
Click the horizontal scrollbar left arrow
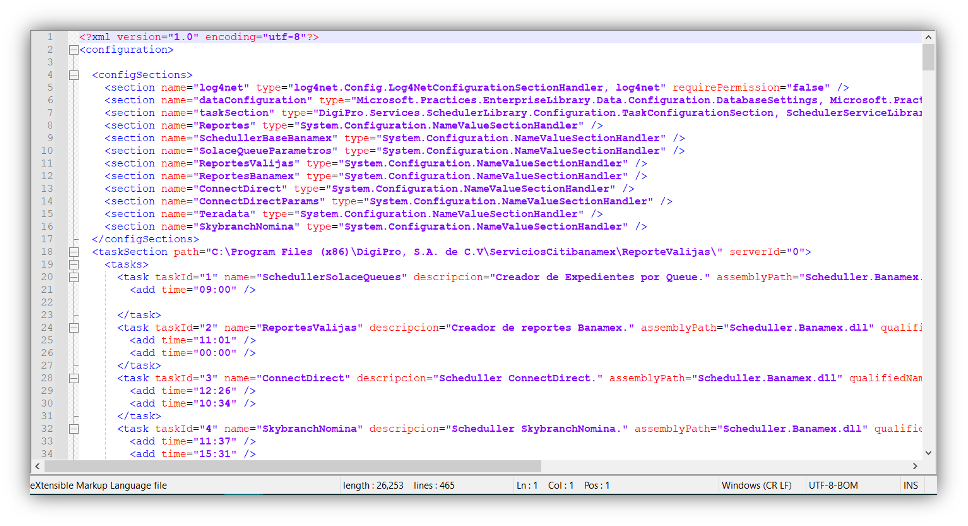(x=50, y=466)
